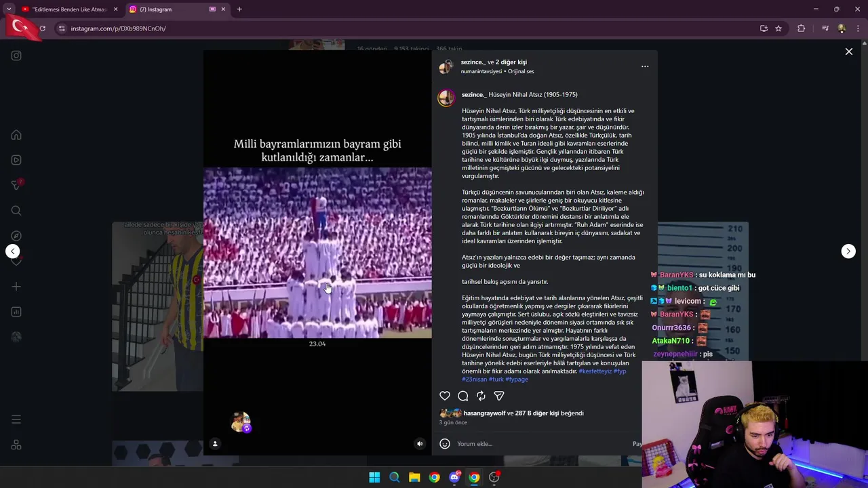This screenshot has width=868, height=488.
Task: Click #23nisan hashtag
Action: 475,380
